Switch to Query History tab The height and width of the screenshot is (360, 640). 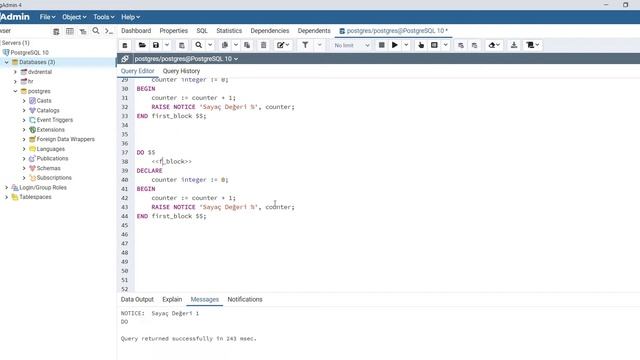(x=181, y=71)
